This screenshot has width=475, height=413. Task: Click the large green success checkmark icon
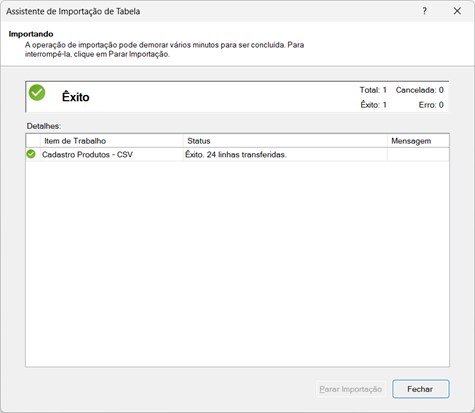(x=37, y=92)
